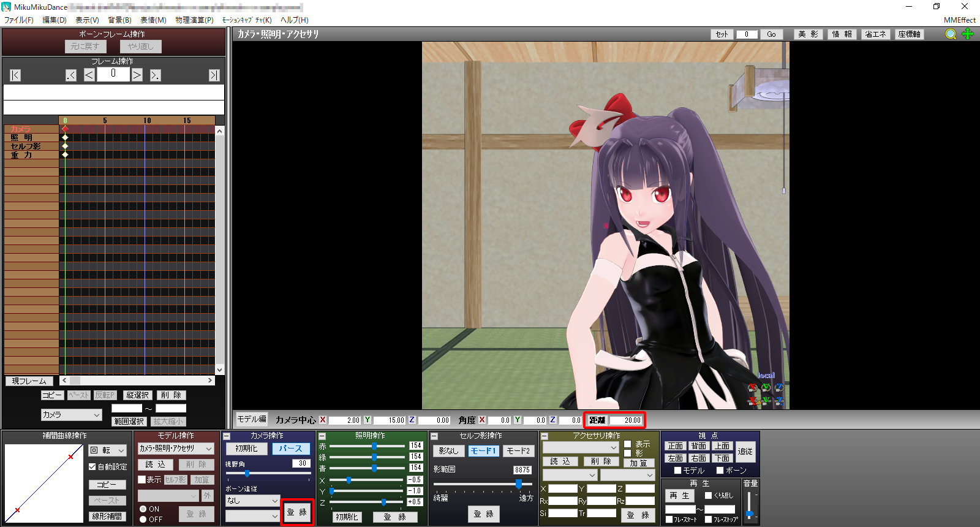Click camera center Y axis label icon
Viewport: 980px width, 527px height.
point(367,420)
